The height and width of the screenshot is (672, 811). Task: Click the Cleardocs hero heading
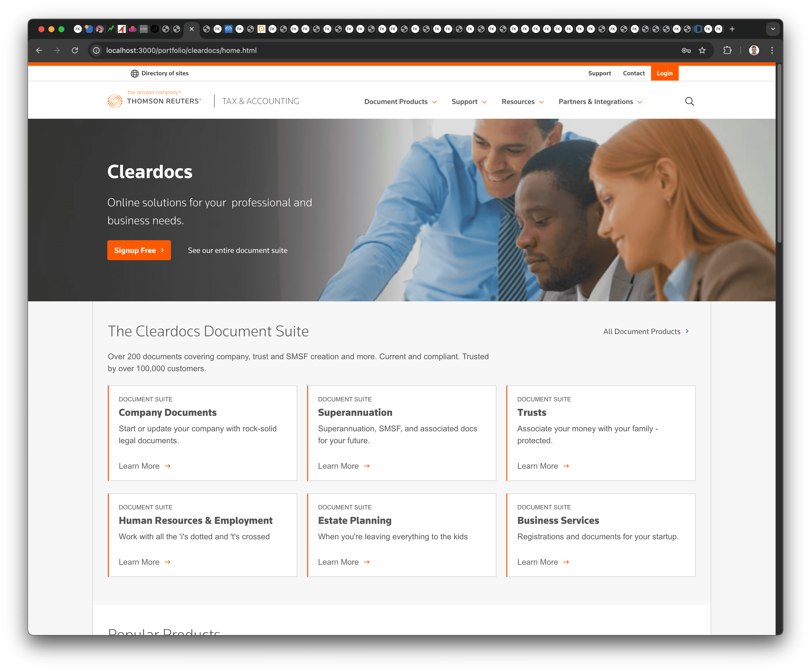150,172
